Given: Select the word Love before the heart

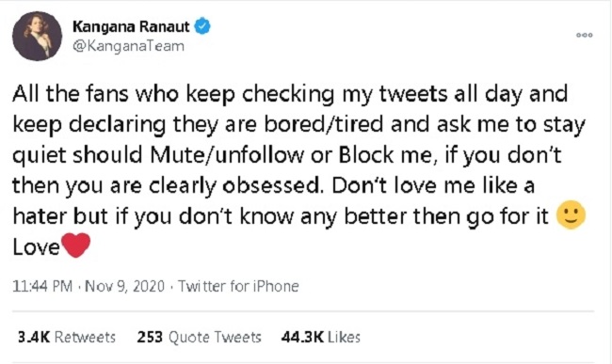Looking at the screenshot, I should point(36,246).
